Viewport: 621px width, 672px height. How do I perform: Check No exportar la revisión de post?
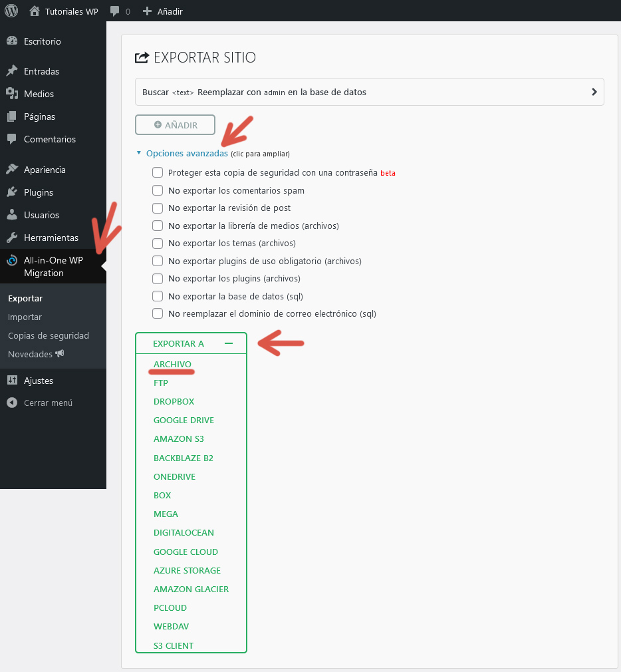(x=158, y=208)
